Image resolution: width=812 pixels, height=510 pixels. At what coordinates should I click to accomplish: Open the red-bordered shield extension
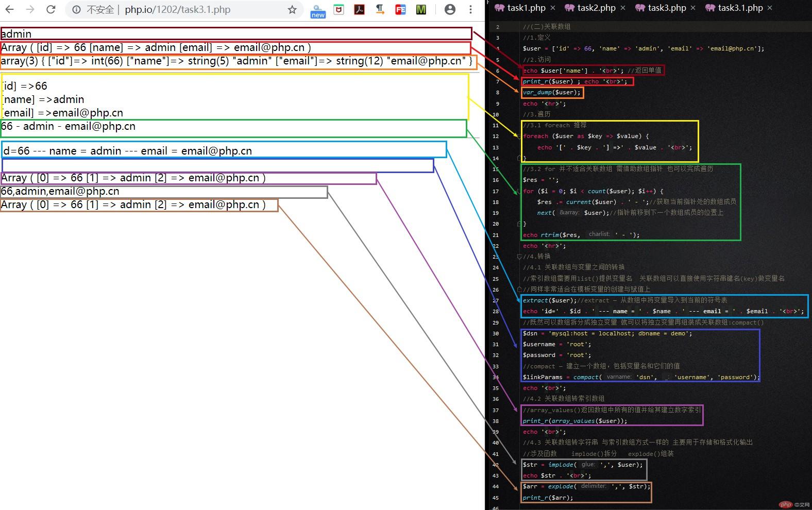(339, 9)
